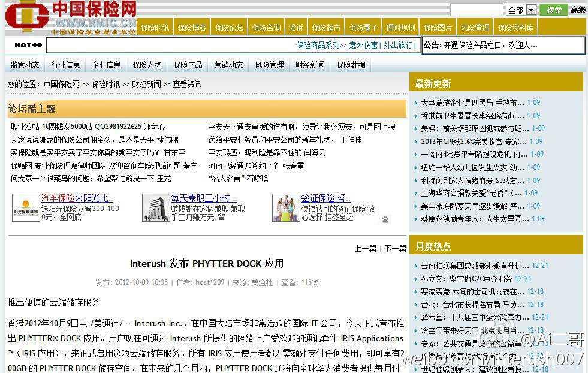
Task: Open news 美国冰冻酷寒天气逐步缓解
Action: pyautogui.click(x=472, y=206)
